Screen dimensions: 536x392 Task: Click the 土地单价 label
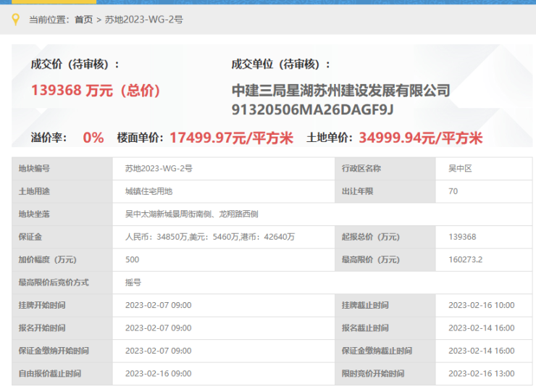click(x=330, y=138)
